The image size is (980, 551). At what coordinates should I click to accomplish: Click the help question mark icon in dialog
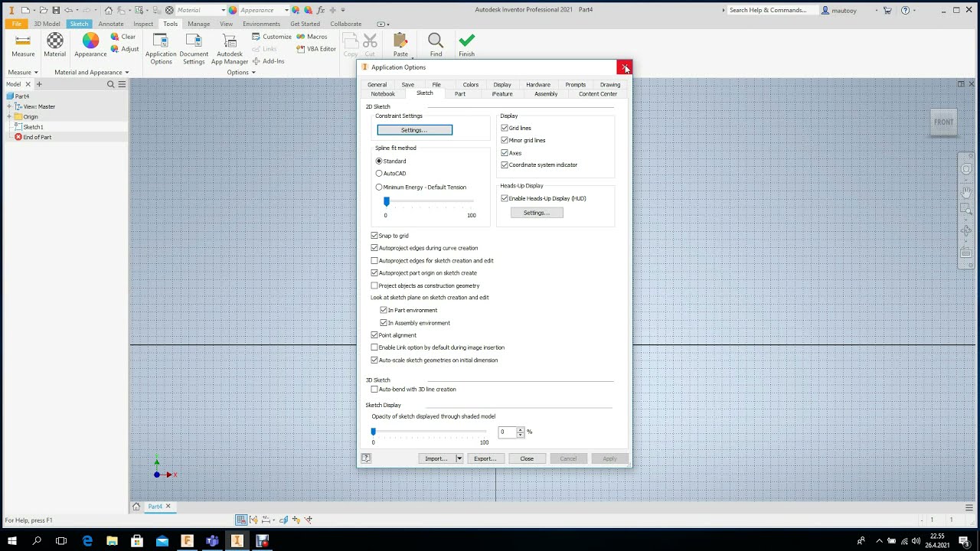click(366, 458)
